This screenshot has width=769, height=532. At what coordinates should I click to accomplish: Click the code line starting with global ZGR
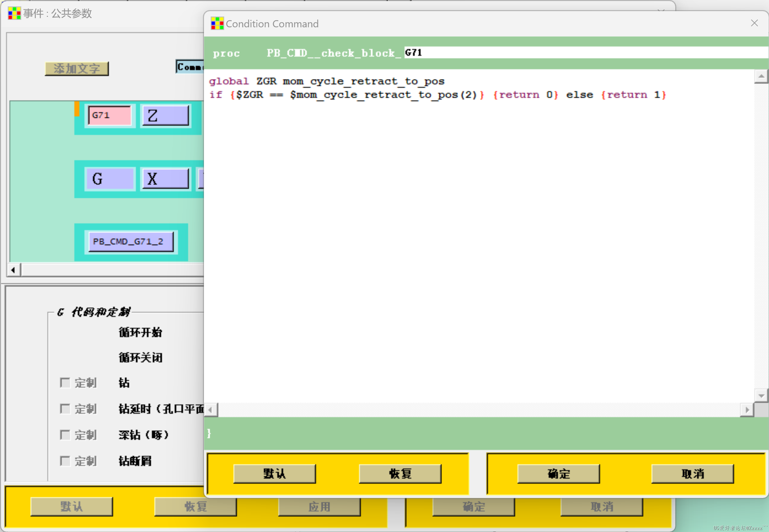click(x=326, y=81)
